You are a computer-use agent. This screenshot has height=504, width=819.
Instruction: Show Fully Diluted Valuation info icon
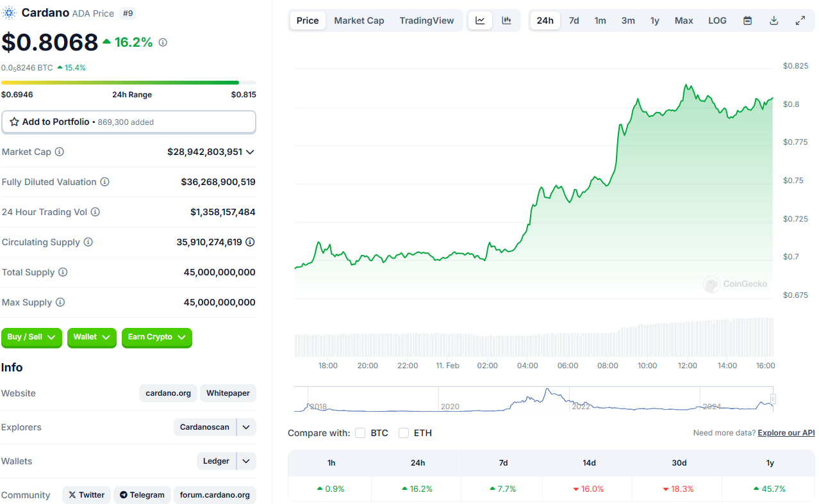(x=104, y=182)
